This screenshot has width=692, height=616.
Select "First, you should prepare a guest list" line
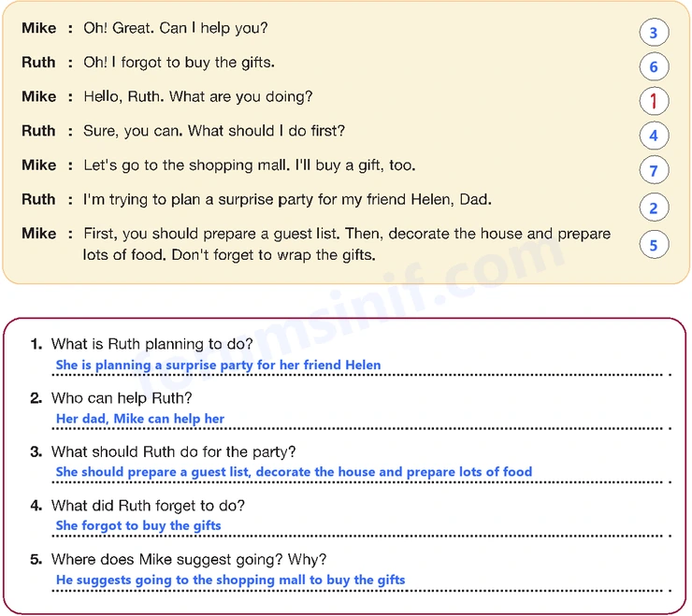click(x=347, y=234)
